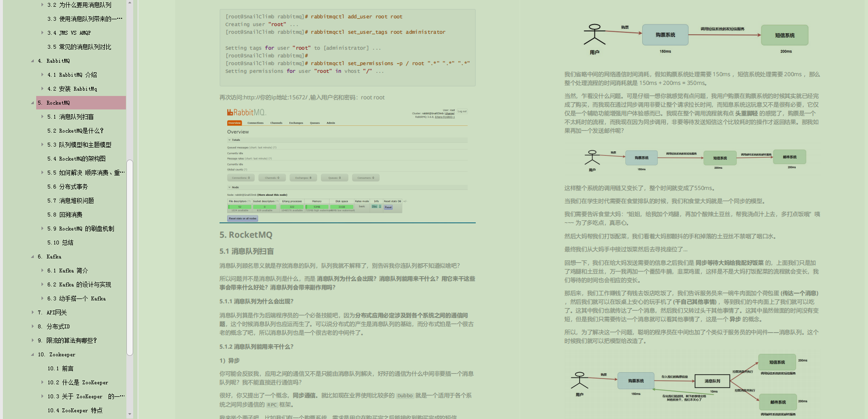Collapse the 6. Kafka section arrow
This screenshot has height=419, width=868.
click(33, 257)
